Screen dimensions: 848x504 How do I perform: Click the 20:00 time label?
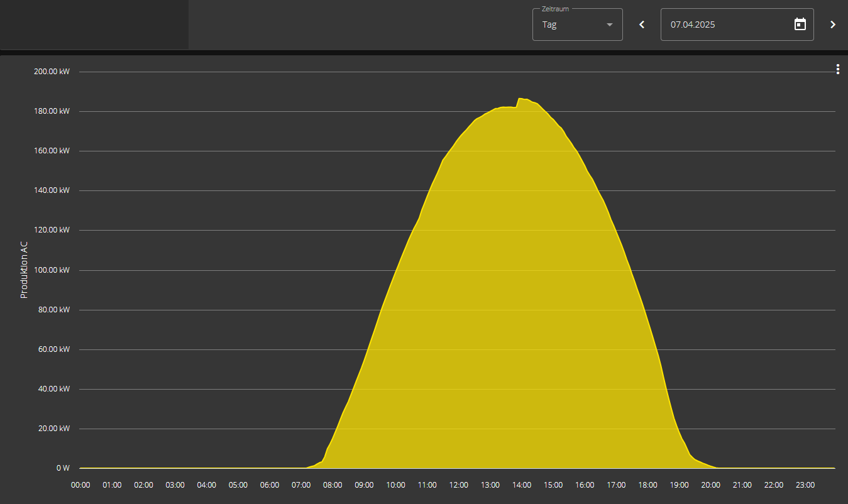coord(710,485)
